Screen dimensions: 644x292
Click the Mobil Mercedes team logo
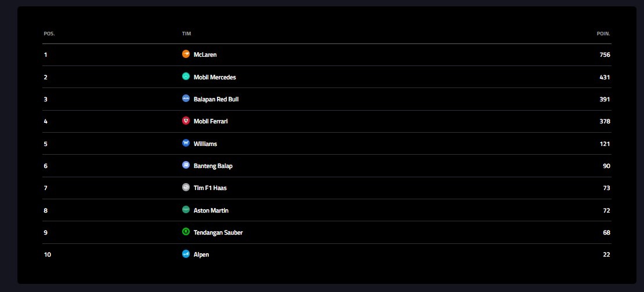click(x=186, y=76)
